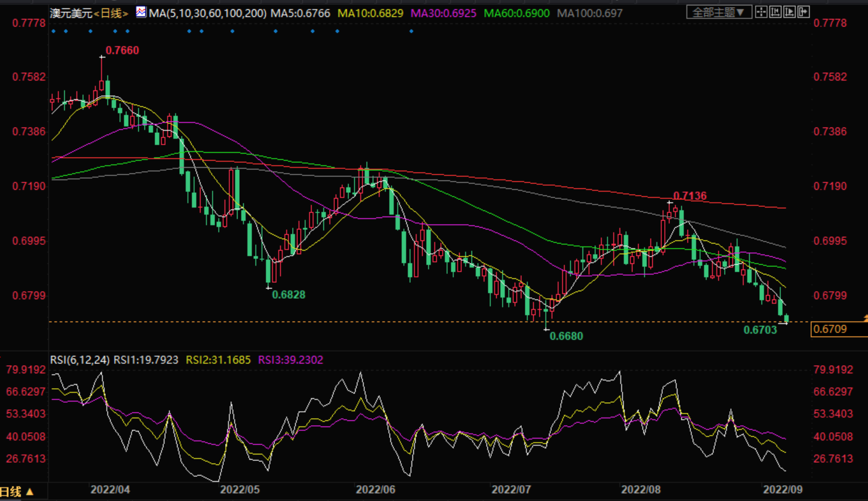Click the RSI3:39.2302 value

tap(290, 360)
